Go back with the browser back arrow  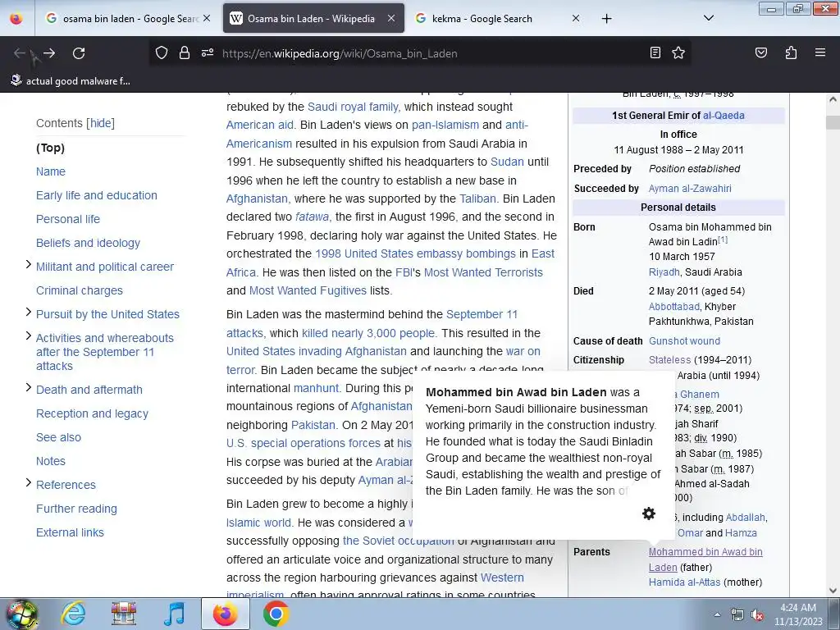click(x=20, y=53)
